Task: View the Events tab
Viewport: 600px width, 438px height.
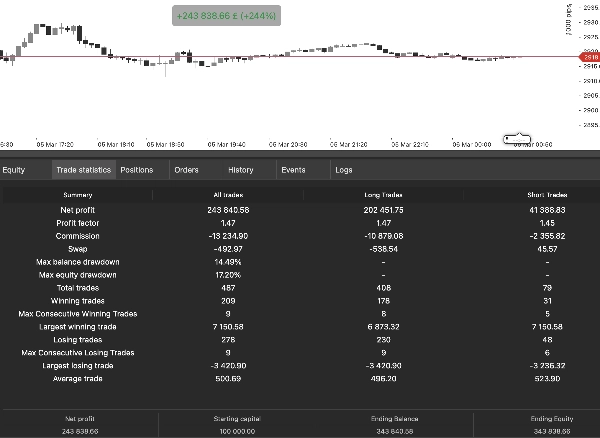Action: pyautogui.click(x=293, y=170)
